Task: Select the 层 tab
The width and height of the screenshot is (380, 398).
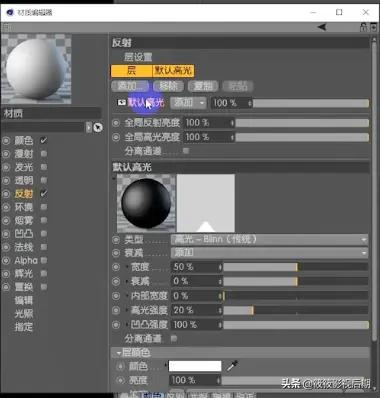Action: coord(131,71)
